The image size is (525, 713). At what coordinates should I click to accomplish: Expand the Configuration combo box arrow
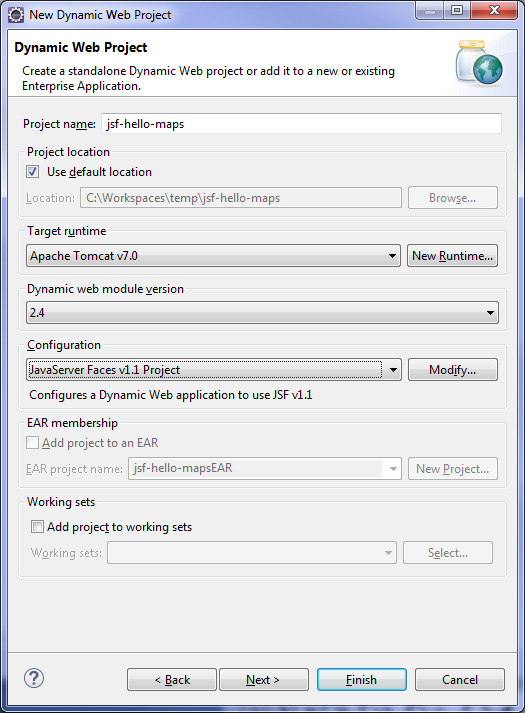(393, 370)
